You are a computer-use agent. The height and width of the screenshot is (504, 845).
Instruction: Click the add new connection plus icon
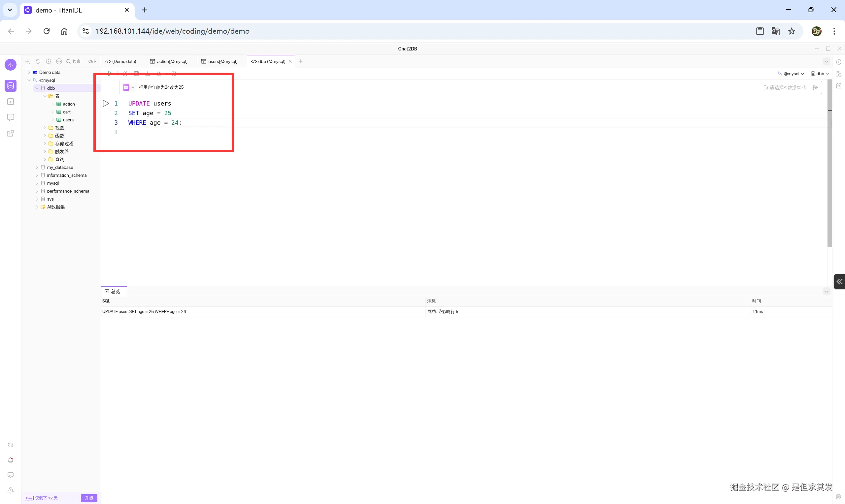click(x=27, y=61)
